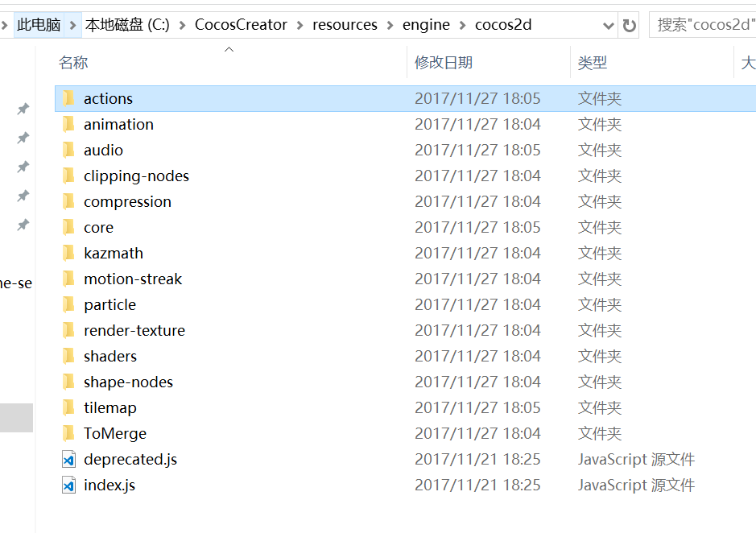Click the animation folder icon
The height and width of the screenshot is (533, 756).
(x=68, y=125)
